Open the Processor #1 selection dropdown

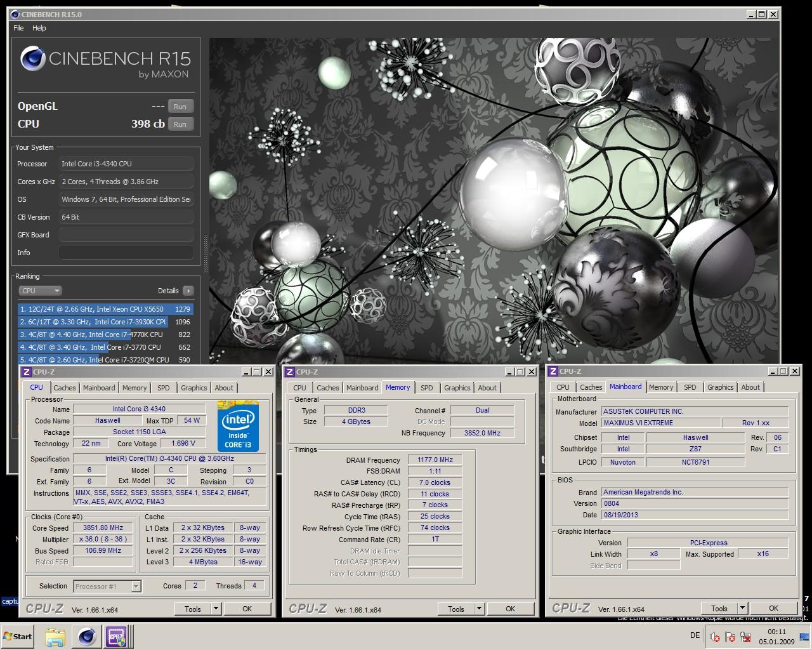pos(107,587)
